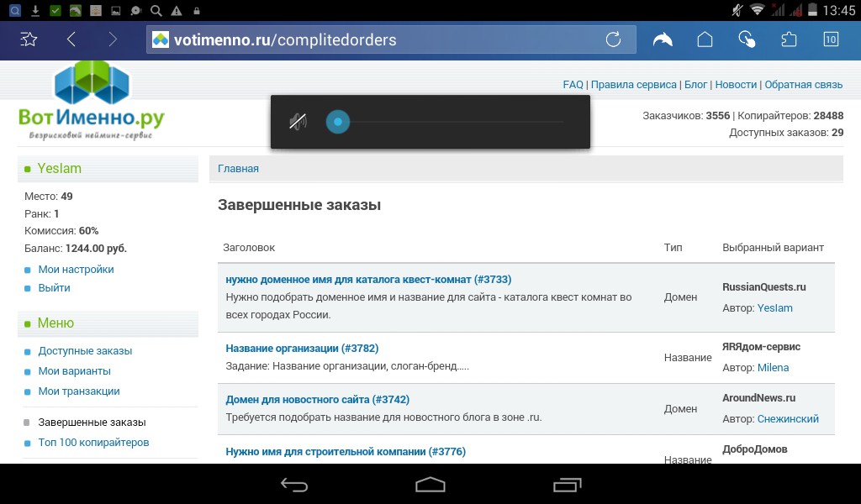The height and width of the screenshot is (504, 861).
Task: Click the AroundNews.ru chosen variant
Action: point(759,397)
